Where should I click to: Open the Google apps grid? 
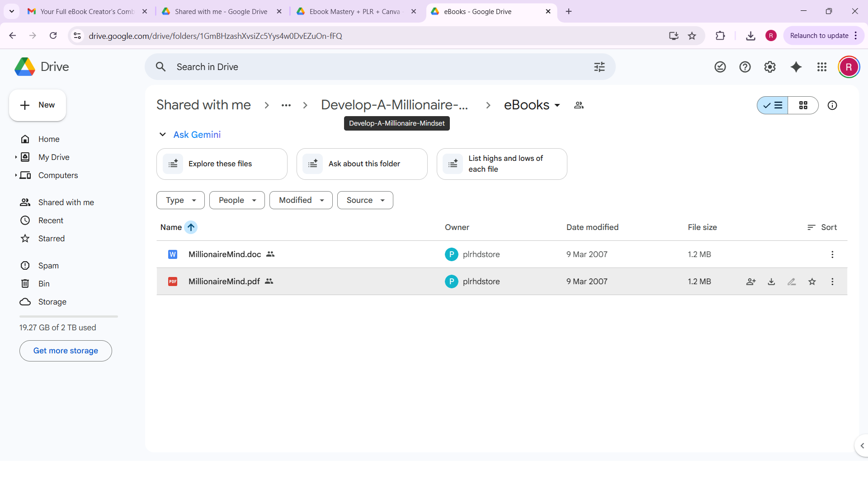tap(822, 66)
